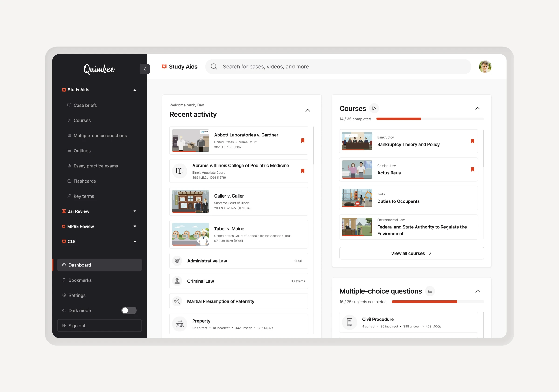This screenshot has height=392, width=559.
Task: Click the magnifier icon in search bar
Action: click(x=214, y=67)
